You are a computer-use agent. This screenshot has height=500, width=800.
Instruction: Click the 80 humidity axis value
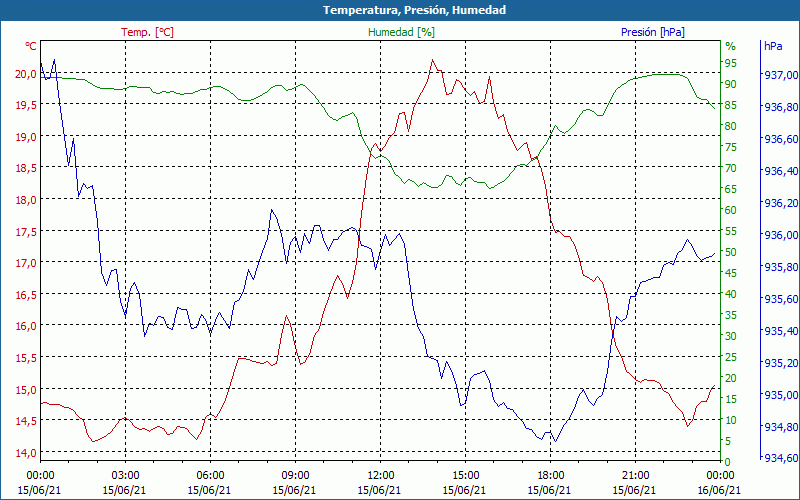(x=731, y=126)
